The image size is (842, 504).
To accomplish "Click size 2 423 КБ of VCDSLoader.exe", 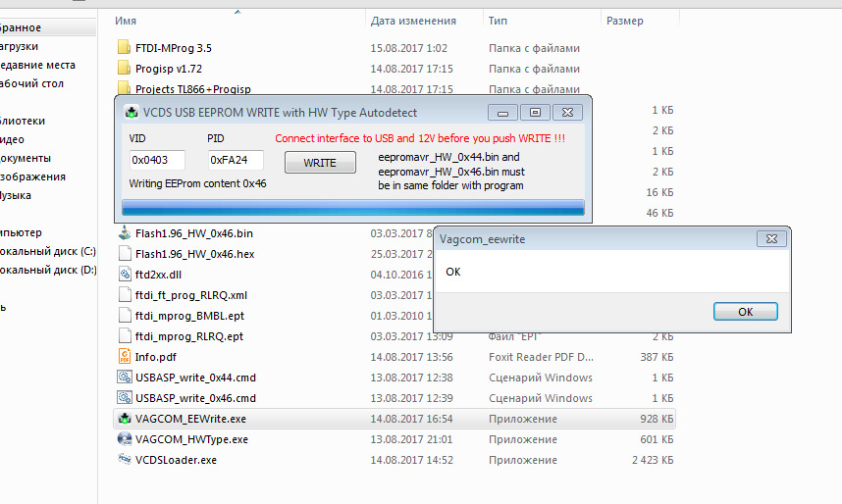I will 653,460.
